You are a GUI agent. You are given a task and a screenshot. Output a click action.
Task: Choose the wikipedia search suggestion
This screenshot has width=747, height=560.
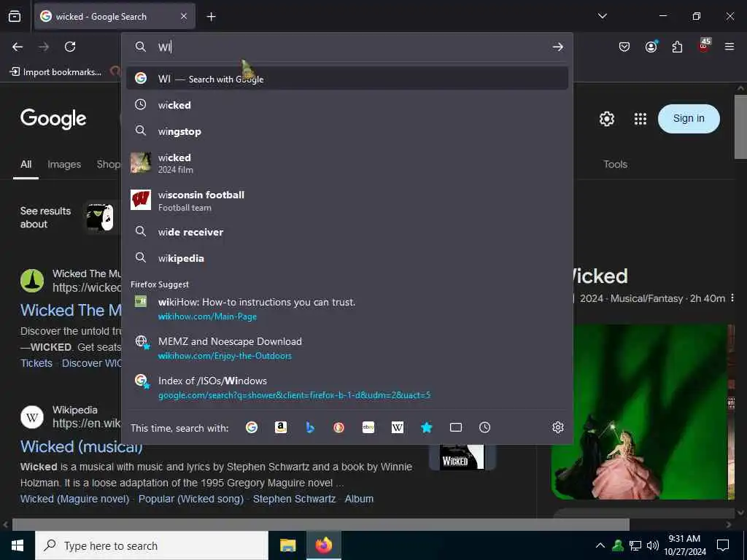(x=347, y=258)
